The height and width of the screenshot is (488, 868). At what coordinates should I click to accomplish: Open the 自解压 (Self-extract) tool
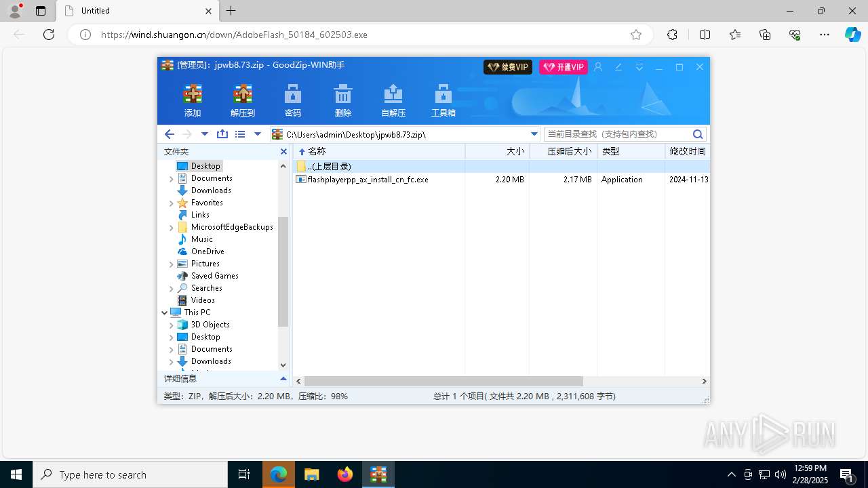(393, 100)
